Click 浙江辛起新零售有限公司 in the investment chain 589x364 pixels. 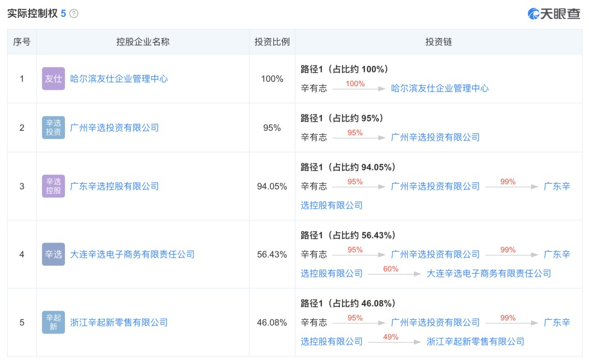pos(475,342)
